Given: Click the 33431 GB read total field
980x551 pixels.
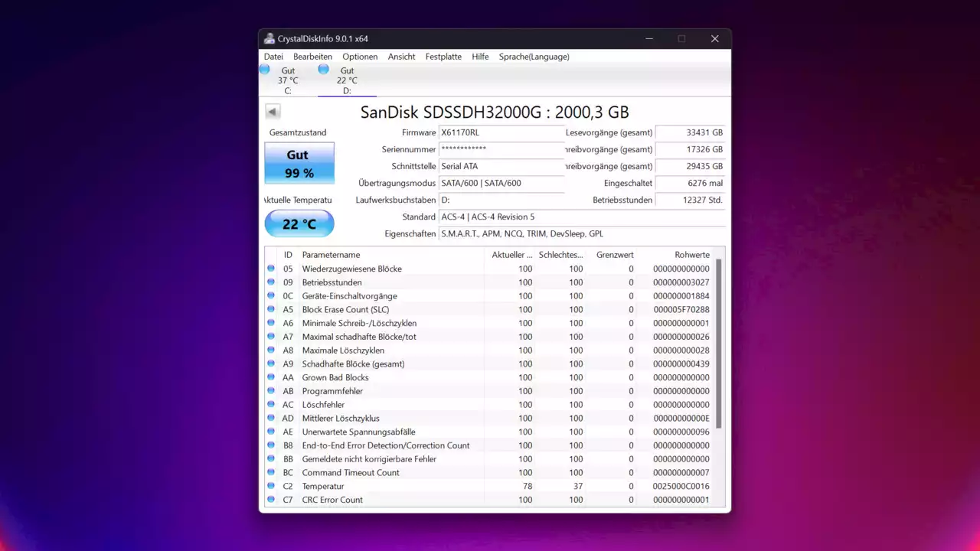Looking at the screenshot, I should click(691, 132).
